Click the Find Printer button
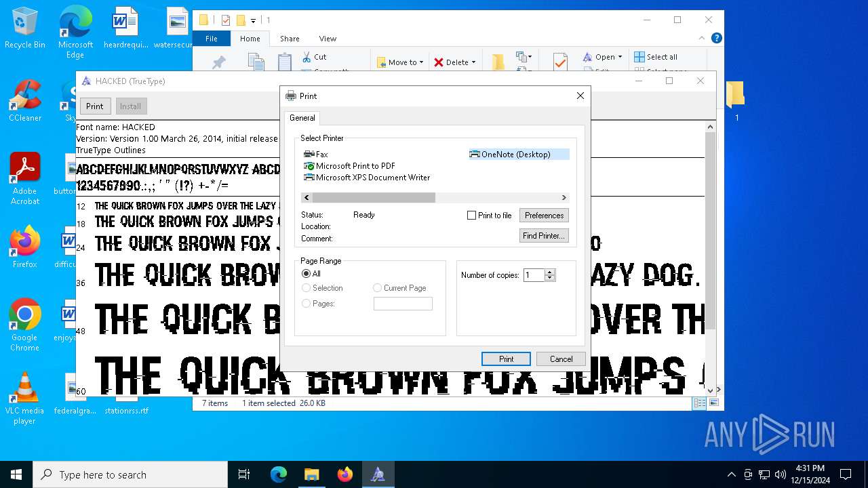This screenshot has height=488, width=868. tap(544, 236)
